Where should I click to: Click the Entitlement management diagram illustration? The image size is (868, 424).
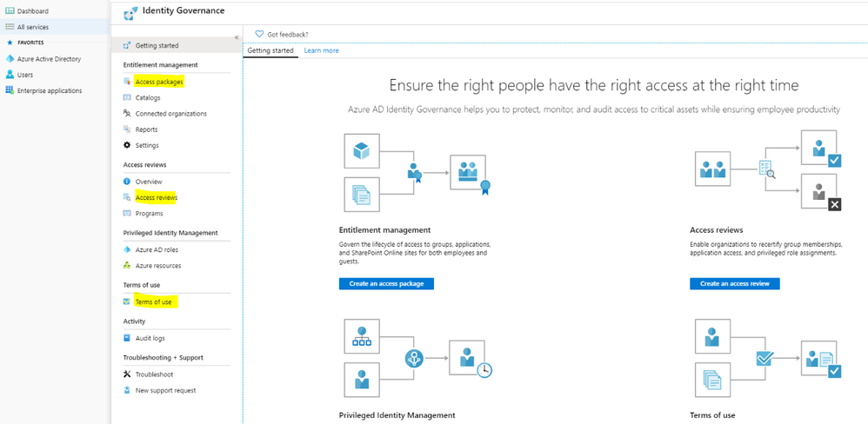pos(418,173)
